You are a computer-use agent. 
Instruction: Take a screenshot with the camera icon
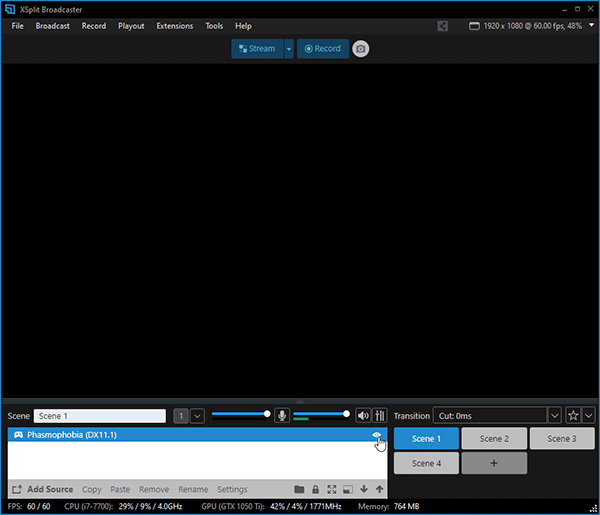(360, 49)
